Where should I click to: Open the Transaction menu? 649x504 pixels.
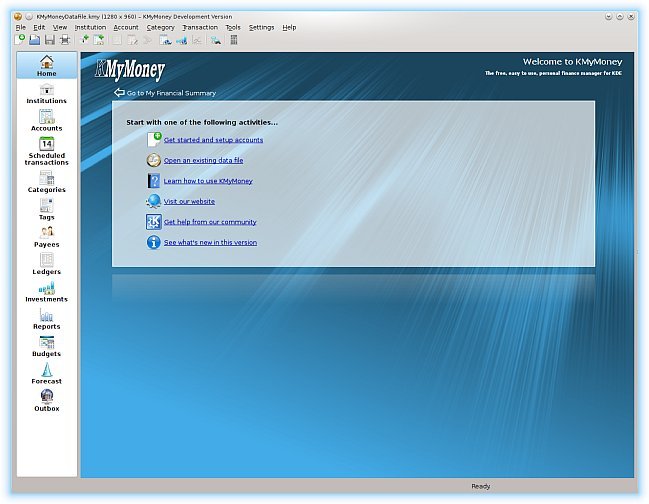pyautogui.click(x=200, y=27)
